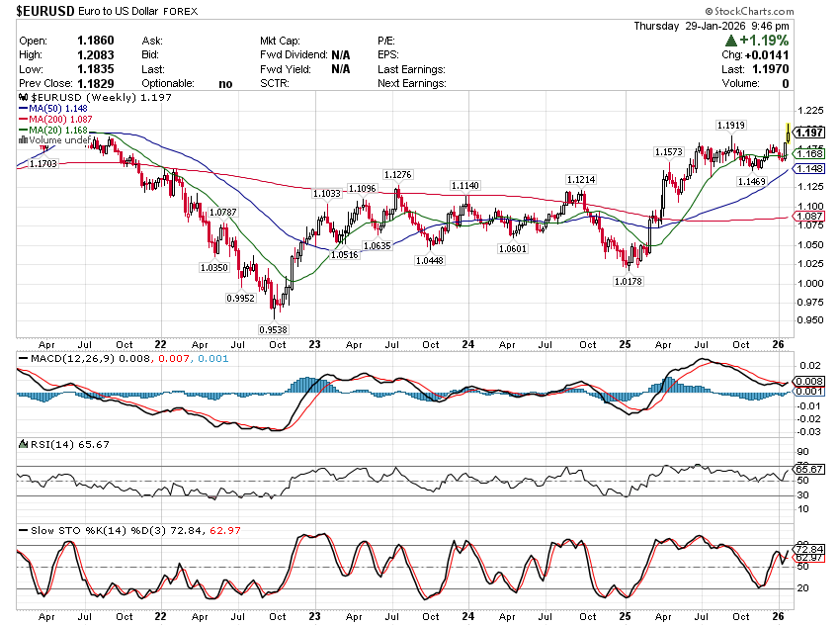This screenshot has width=840, height=626.
Task: Click the volume bars icon in legend
Action: pyautogui.click(x=23, y=140)
